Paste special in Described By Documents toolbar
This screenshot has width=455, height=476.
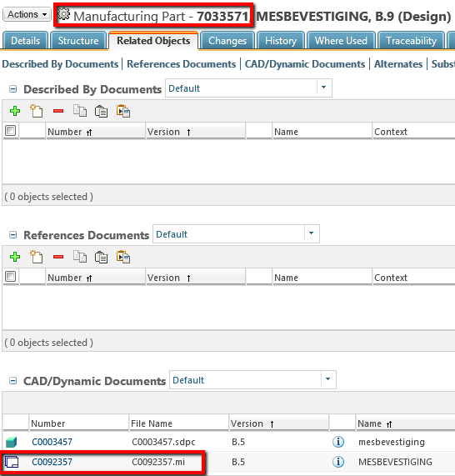pos(123,111)
